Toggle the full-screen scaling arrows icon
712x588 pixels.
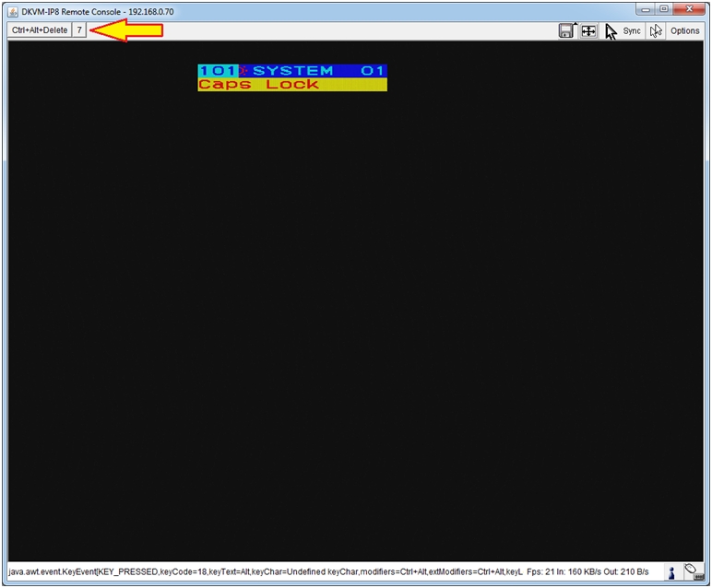pos(587,30)
